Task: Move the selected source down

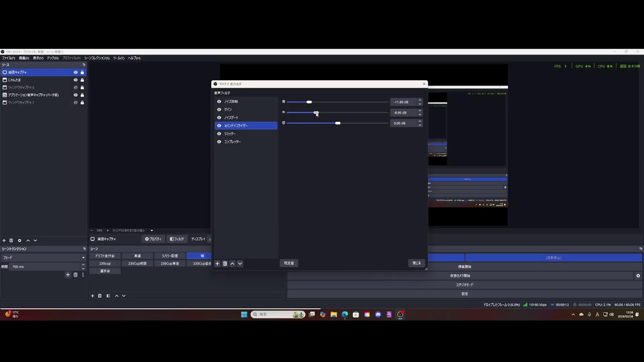Action: point(35,241)
